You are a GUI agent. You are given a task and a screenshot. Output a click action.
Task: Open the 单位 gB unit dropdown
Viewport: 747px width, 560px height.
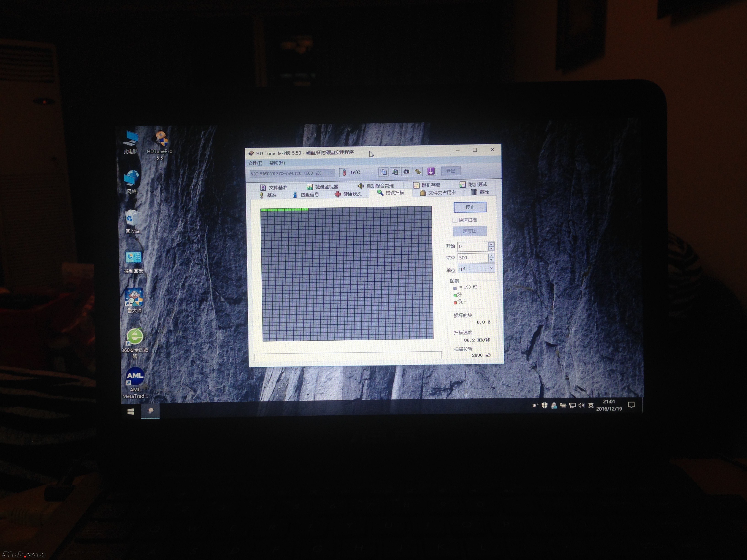point(476,268)
